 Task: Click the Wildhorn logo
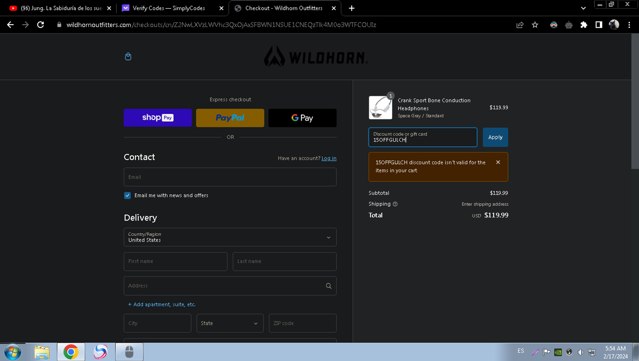[315, 57]
